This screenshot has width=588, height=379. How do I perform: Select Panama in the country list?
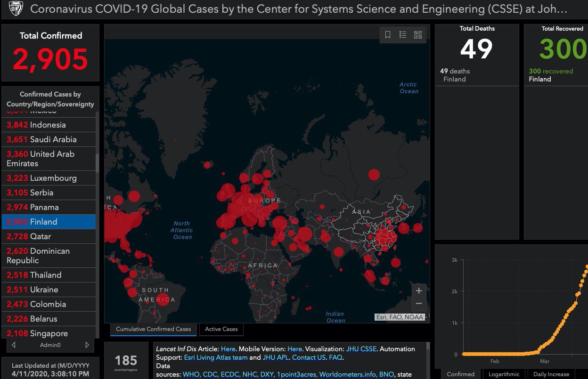[x=49, y=207]
